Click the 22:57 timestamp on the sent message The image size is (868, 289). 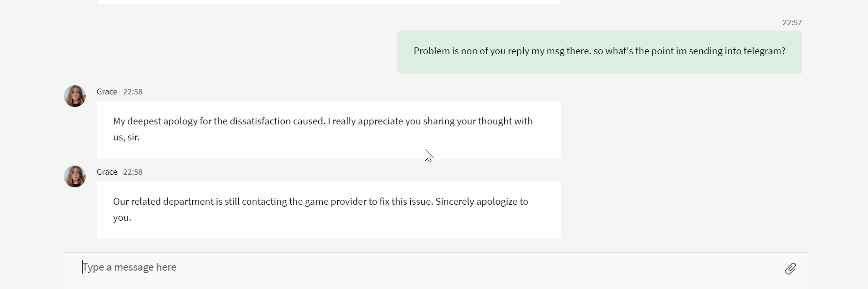point(792,23)
